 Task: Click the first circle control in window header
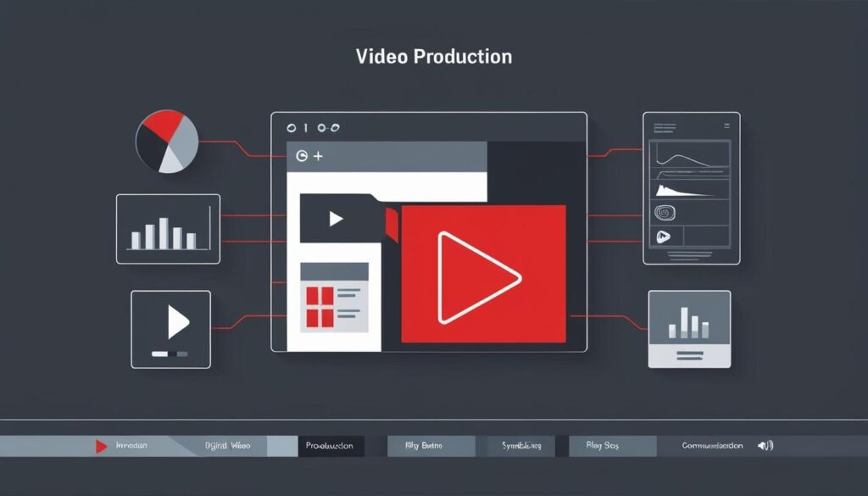pos(292,128)
